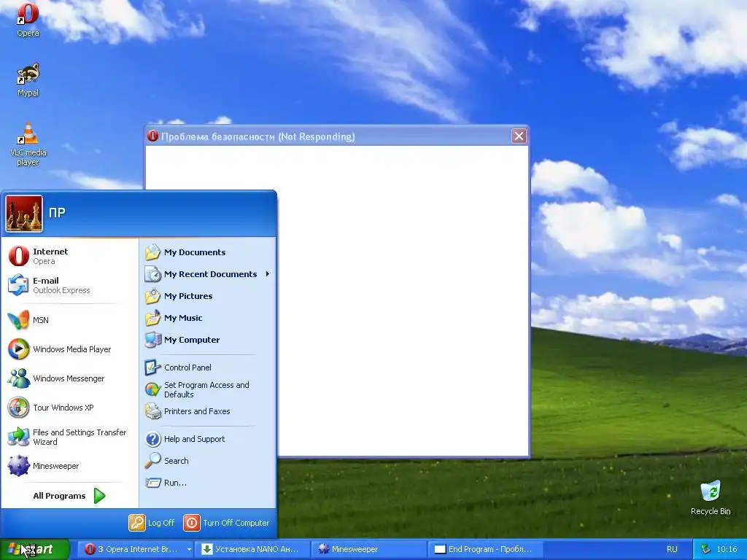747x560 pixels.
Task: Open My Documents folder
Action: tap(208, 252)
